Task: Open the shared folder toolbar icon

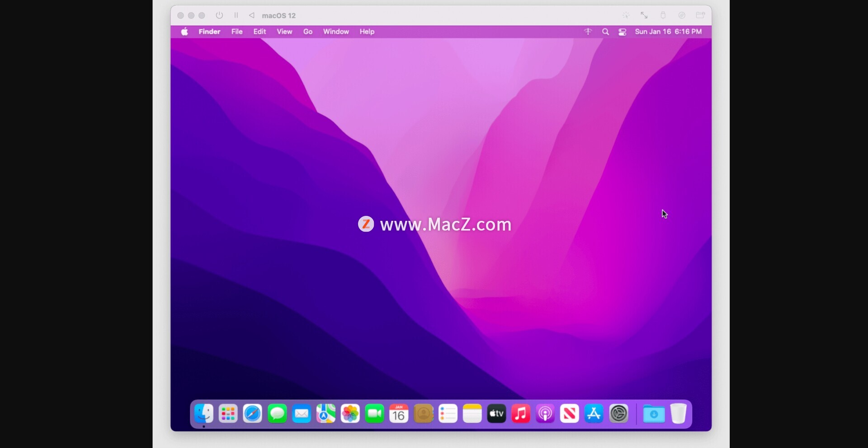Action: pos(700,15)
